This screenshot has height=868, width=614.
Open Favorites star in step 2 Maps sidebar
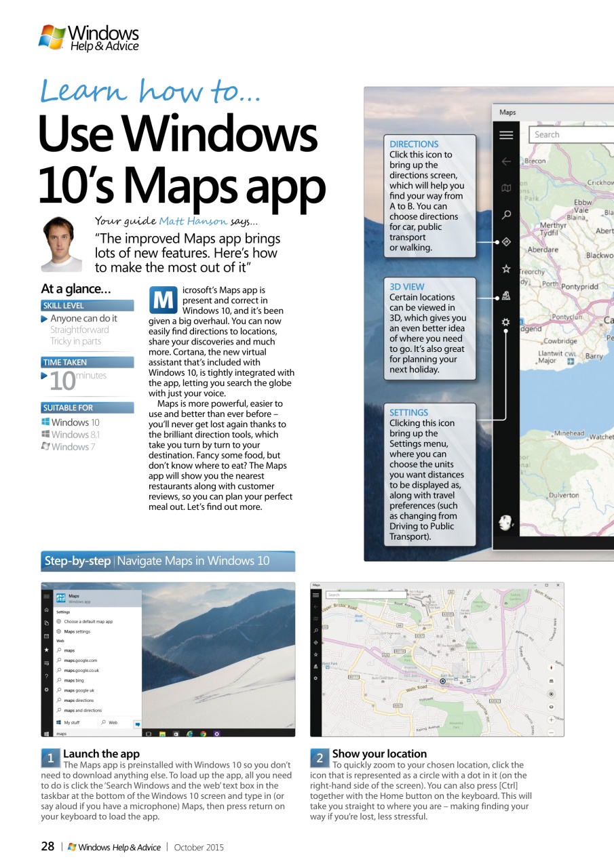tap(315, 654)
